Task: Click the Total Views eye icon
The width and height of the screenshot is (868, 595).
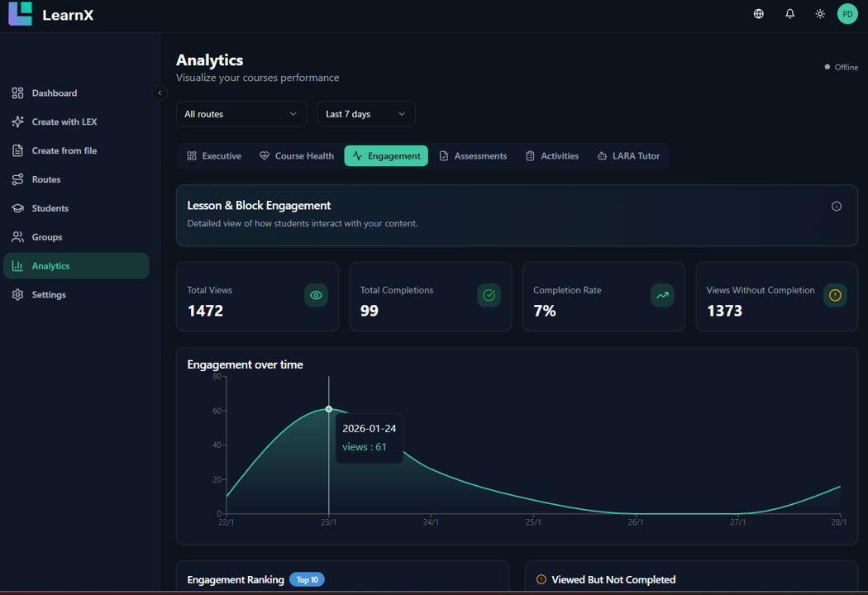Action: tap(316, 295)
